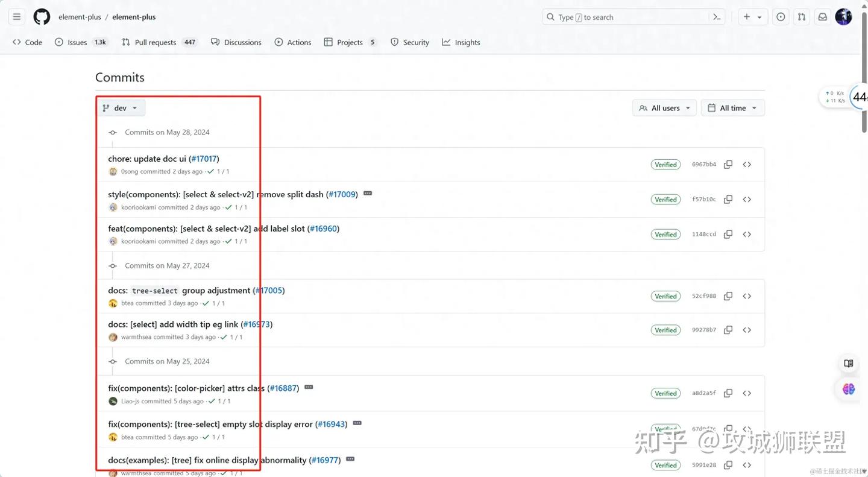The width and height of the screenshot is (868, 477).
Task: Browse repository code at commit f57b10c
Action: (747, 199)
